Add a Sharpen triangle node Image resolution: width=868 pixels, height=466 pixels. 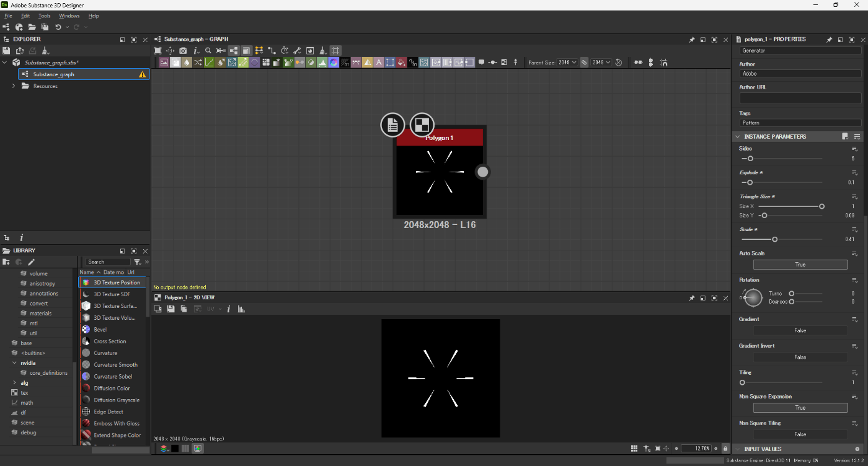coord(368,62)
